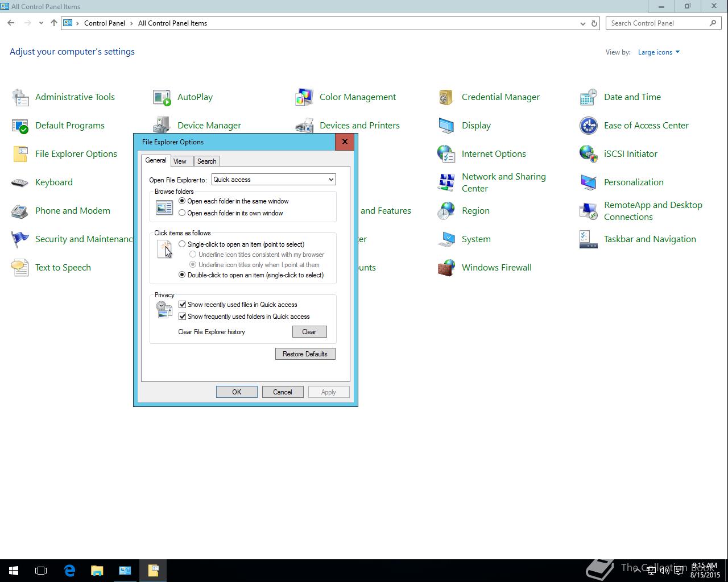Open iSCSI Initiator icon
Screen dimensions: 728x582
589,154
